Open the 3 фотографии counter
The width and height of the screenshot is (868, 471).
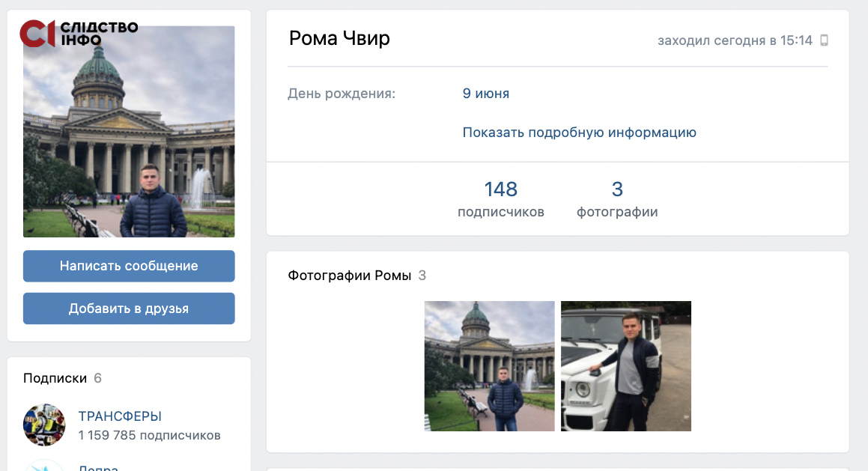click(x=617, y=199)
